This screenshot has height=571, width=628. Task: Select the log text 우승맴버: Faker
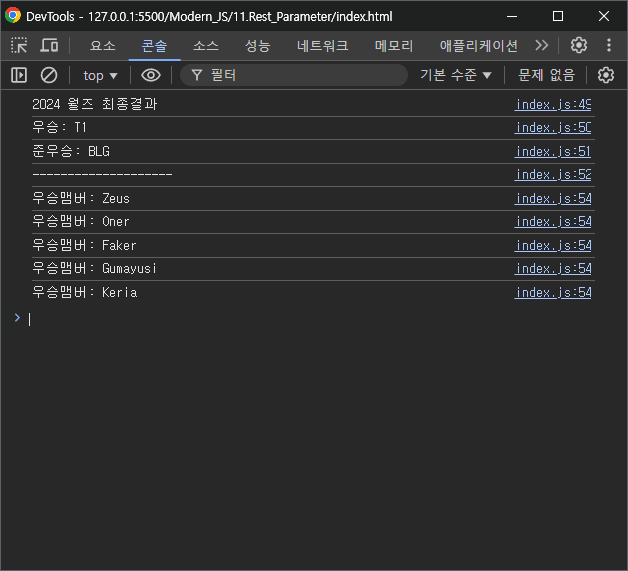click(84, 245)
